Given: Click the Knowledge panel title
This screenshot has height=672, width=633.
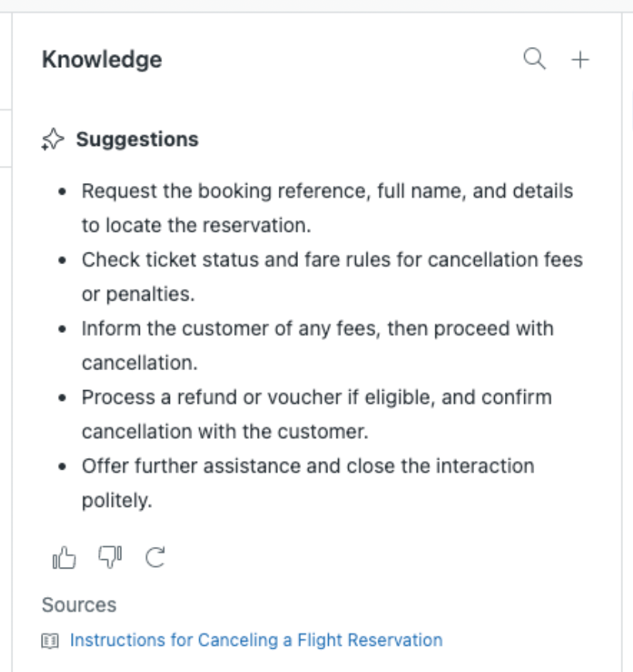Looking at the screenshot, I should [x=102, y=59].
